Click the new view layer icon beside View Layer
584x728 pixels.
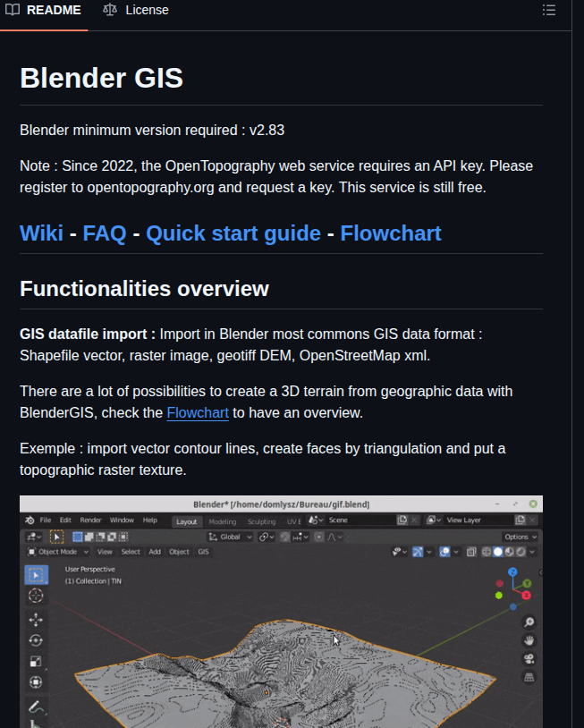[x=520, y=520]
